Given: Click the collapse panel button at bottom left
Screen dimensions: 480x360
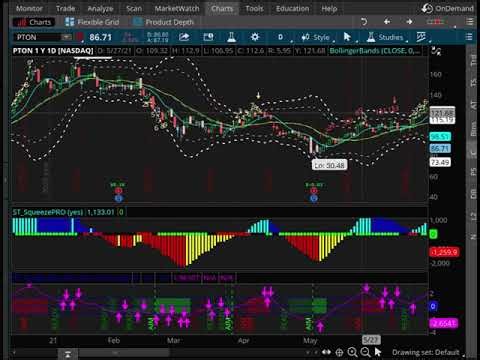Looking at the screenshot, I should (x=68, y=354).
